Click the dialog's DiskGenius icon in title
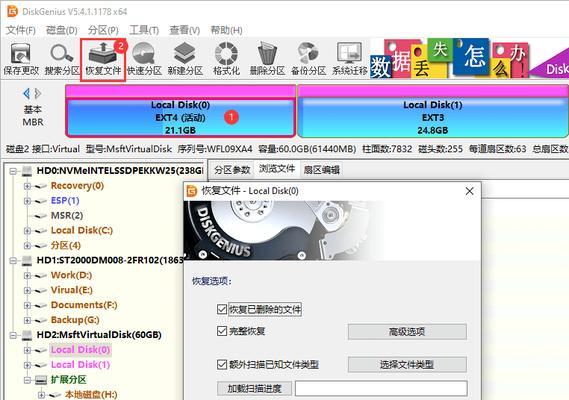Viewport: 569px width, 400px height. click(191, 191)
